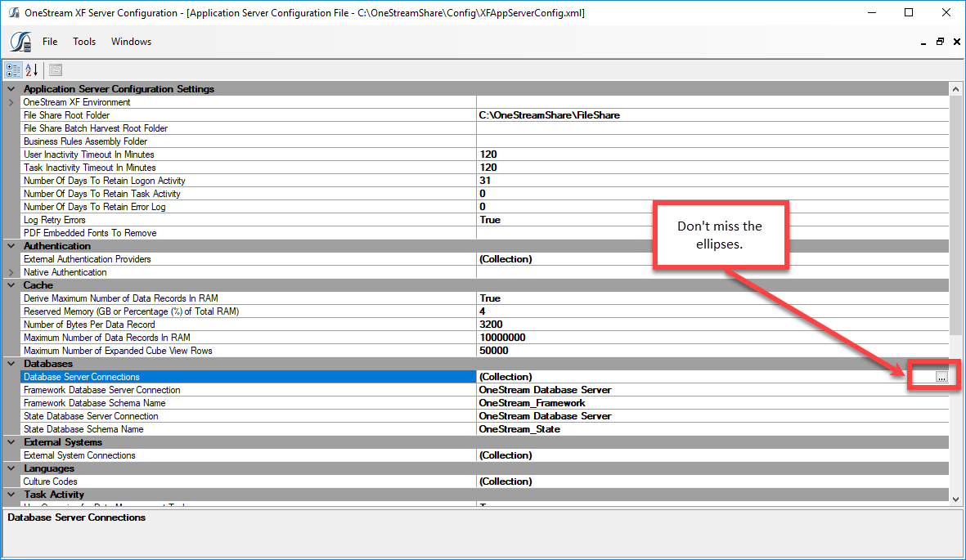
Task: Click (Collection) value for Culture Codes
Action: [x=505, y=482]
